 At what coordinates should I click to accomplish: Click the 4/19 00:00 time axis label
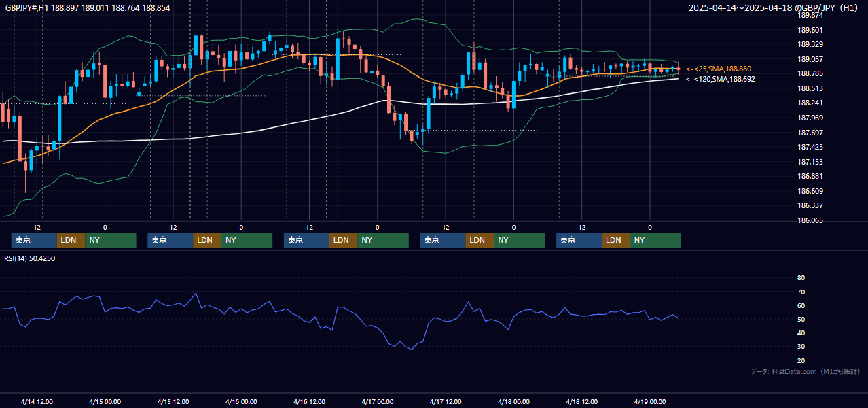tap(650, 401)
